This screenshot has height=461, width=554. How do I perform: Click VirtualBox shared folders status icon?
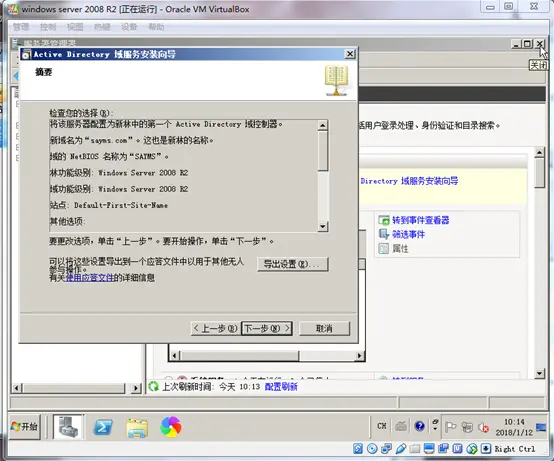[x=415, y=449]
